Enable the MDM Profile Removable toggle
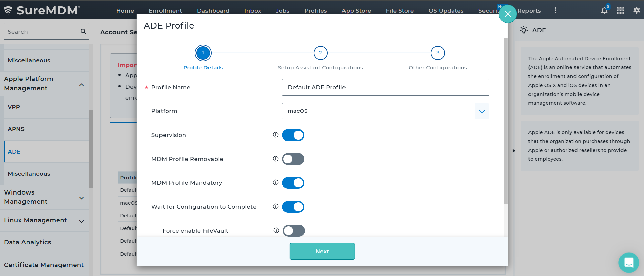Image resolution: width=644 pixels, height=276 pixels. click(293, 159)
